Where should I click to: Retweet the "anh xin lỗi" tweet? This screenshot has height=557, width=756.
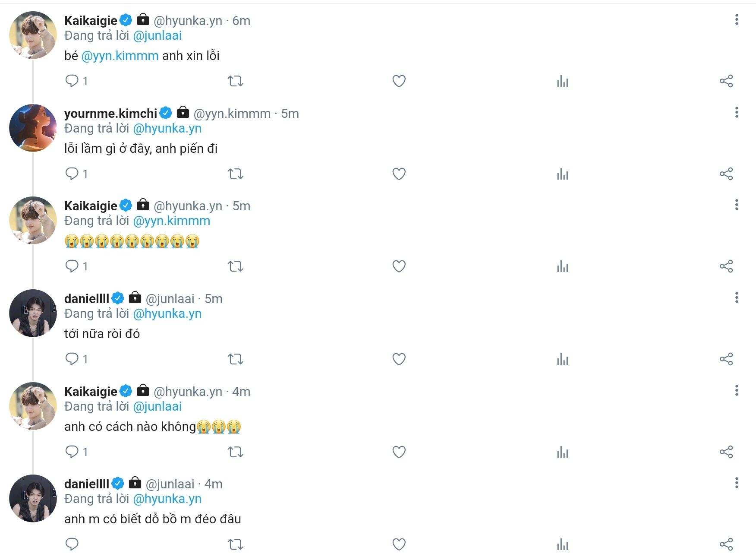(236, 81)
